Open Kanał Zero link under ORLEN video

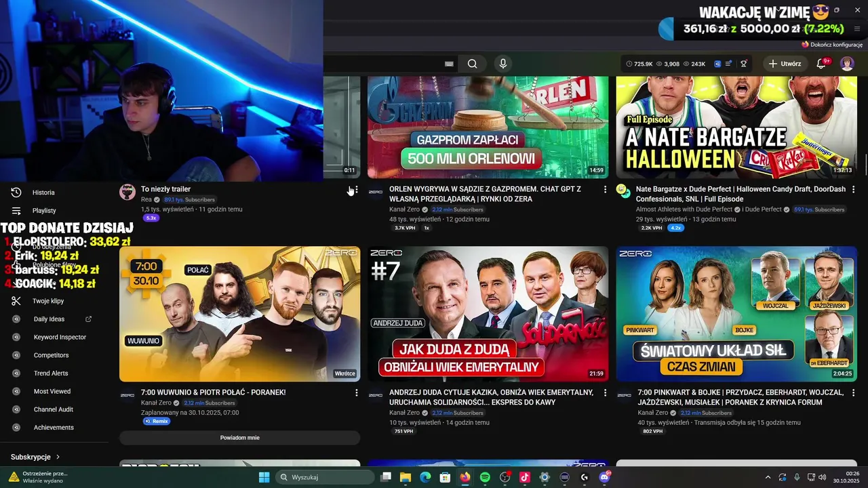[x=404, y=209]
